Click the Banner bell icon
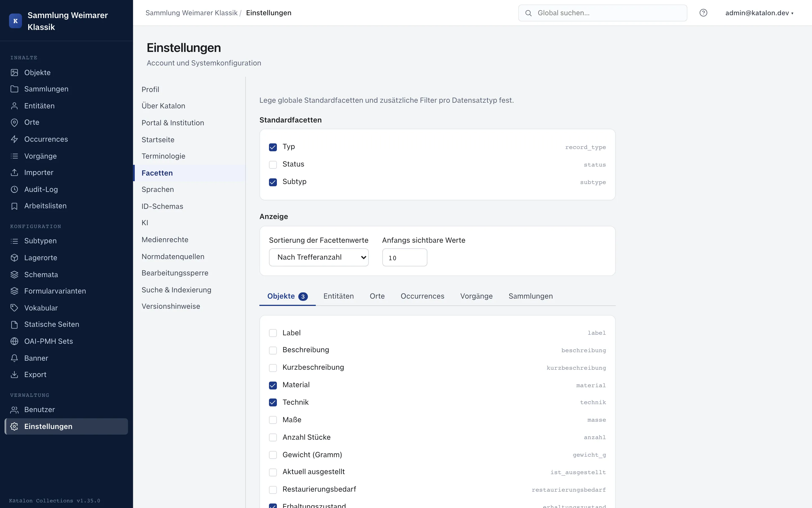This screenshot has height=508, width=812. pos(14,358)
